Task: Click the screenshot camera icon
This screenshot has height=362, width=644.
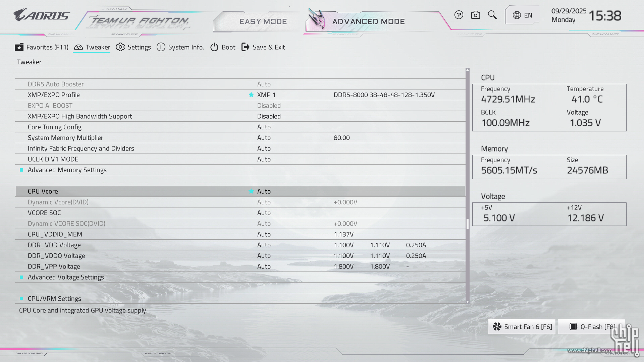Action: 475,15
